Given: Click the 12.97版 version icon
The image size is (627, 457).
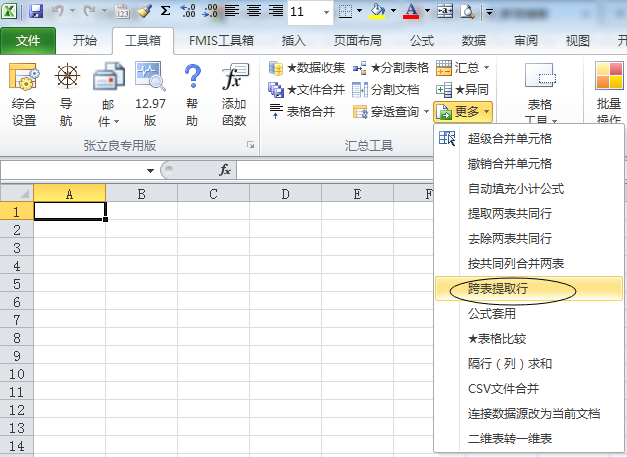Looking at the screenshot, I should pos(150,77).
